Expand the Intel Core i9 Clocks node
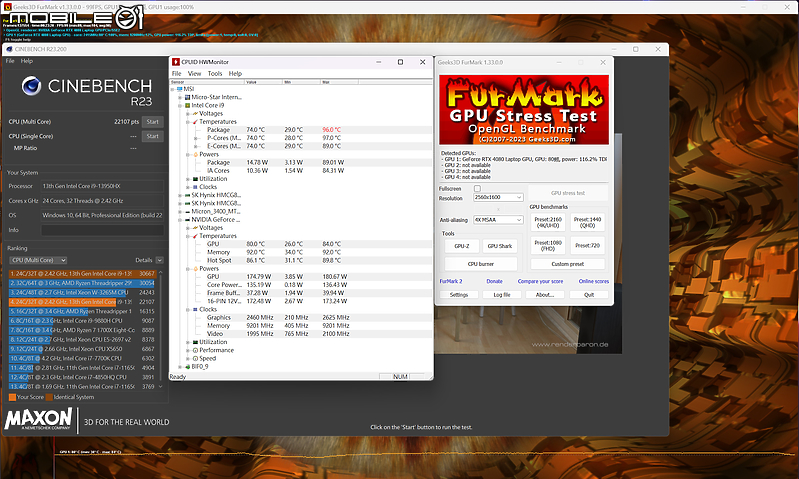The height and width of the screenshot is (479, 799). (x=188, y=187)
